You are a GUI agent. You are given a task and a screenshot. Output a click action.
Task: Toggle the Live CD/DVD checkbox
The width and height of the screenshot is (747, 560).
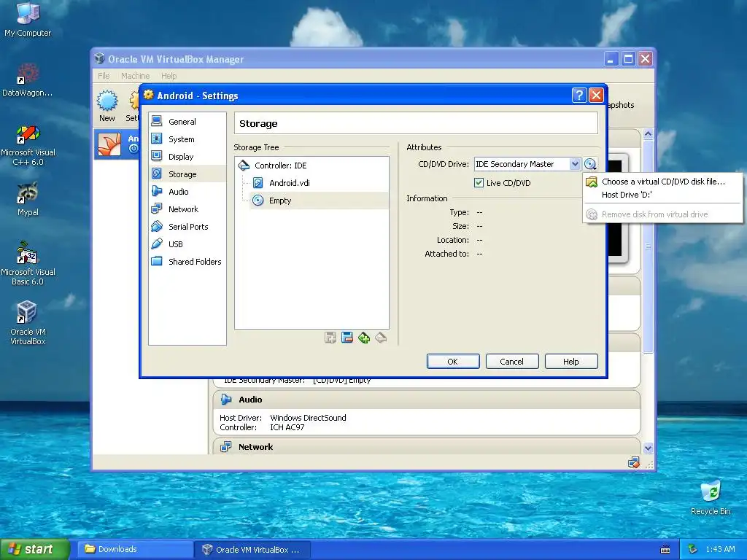pos(479,183)
